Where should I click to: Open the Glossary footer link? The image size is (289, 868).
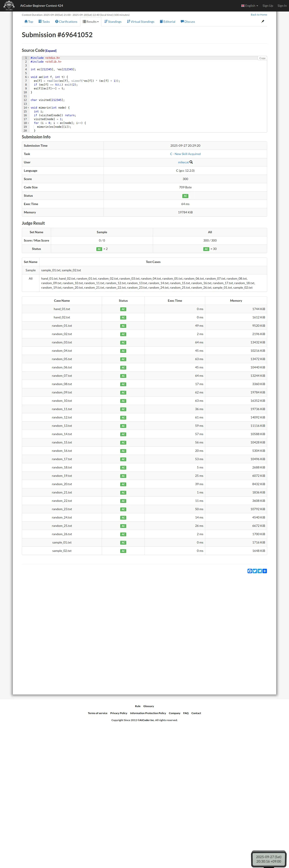point(148,706)
